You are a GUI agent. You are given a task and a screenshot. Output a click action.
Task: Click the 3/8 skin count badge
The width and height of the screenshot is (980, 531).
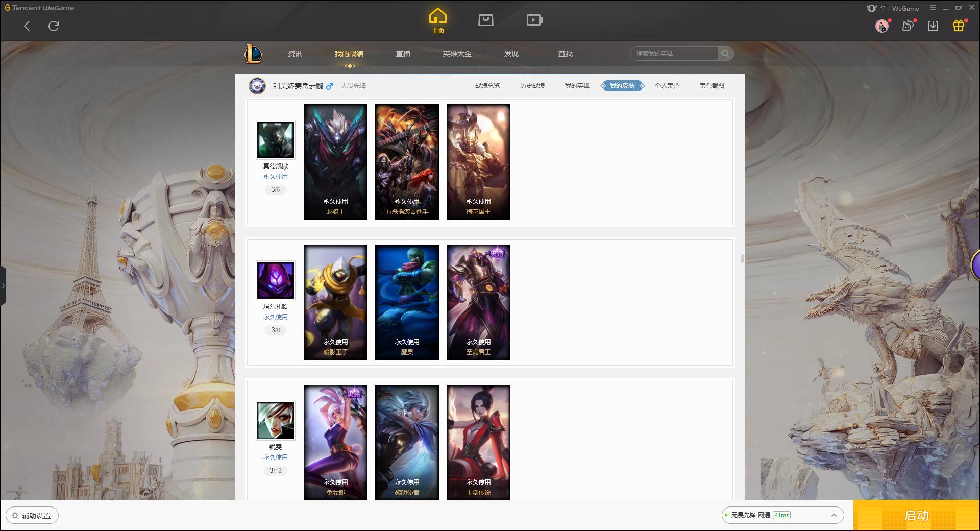pyautogui.click(x=276, y=330)
